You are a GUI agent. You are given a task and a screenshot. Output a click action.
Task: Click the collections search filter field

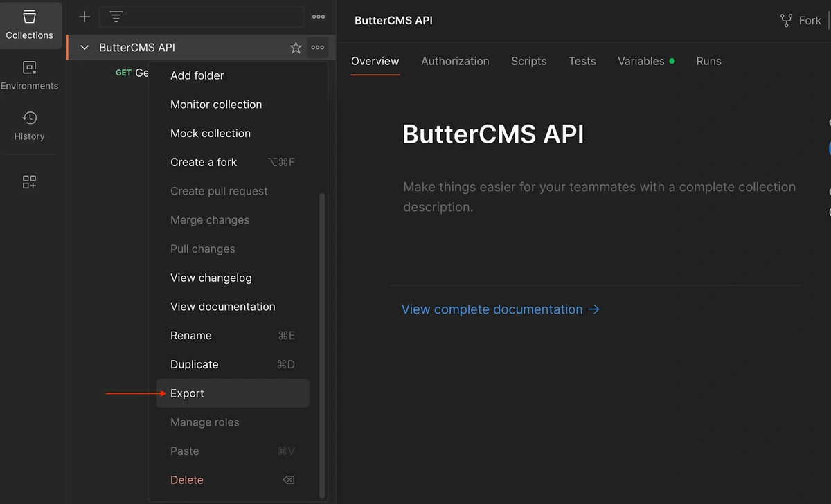click(x=201, y=17)
